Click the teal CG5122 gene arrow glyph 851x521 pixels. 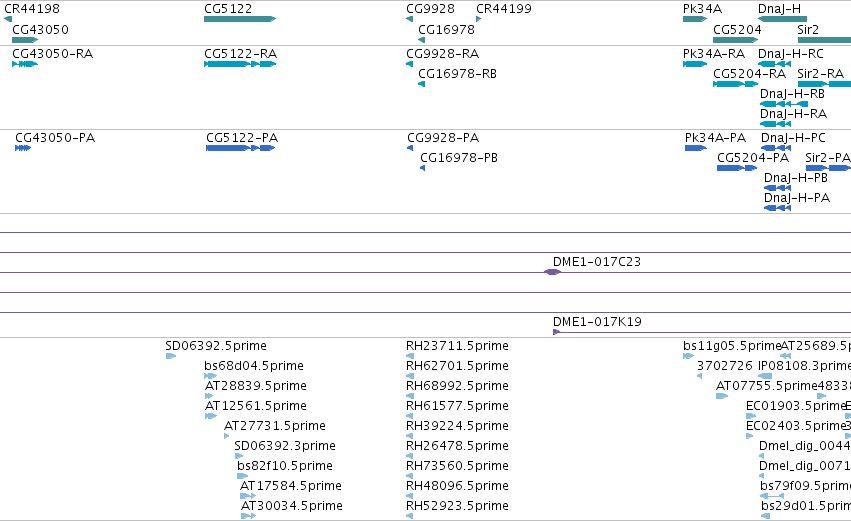[x=240, y=19]
